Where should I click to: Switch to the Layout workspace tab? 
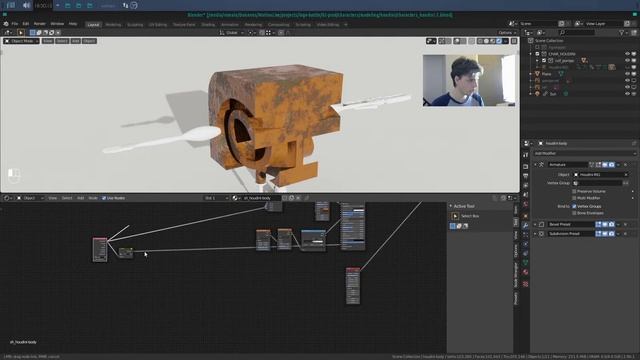(93, 24)
